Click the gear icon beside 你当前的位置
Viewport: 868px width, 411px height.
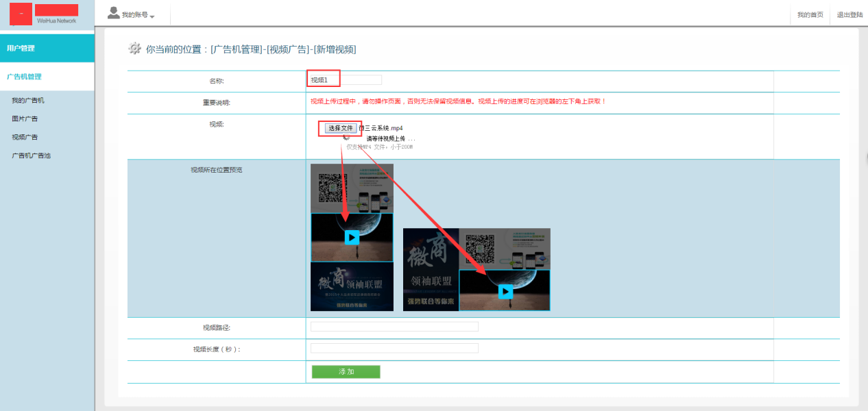click(135, 49)
